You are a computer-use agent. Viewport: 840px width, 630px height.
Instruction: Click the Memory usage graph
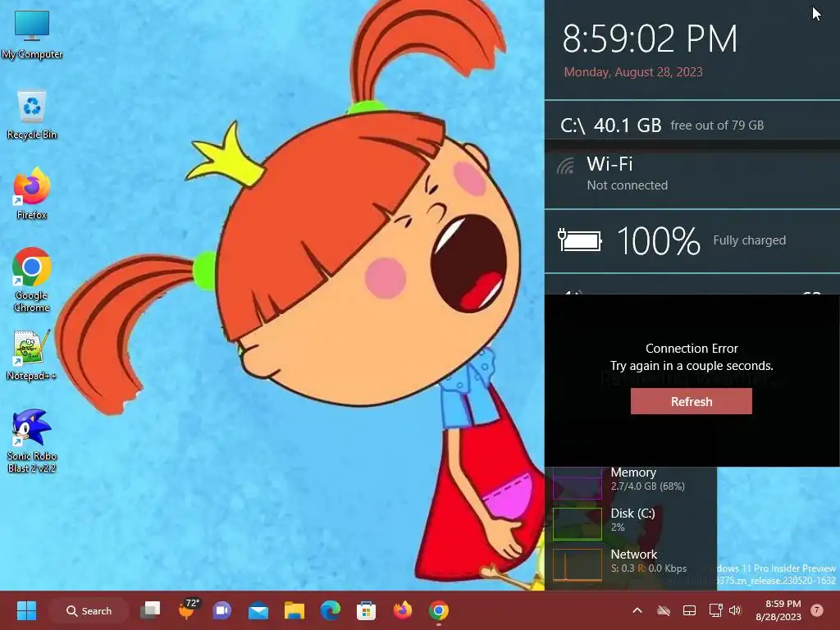[x=577, y=483]
